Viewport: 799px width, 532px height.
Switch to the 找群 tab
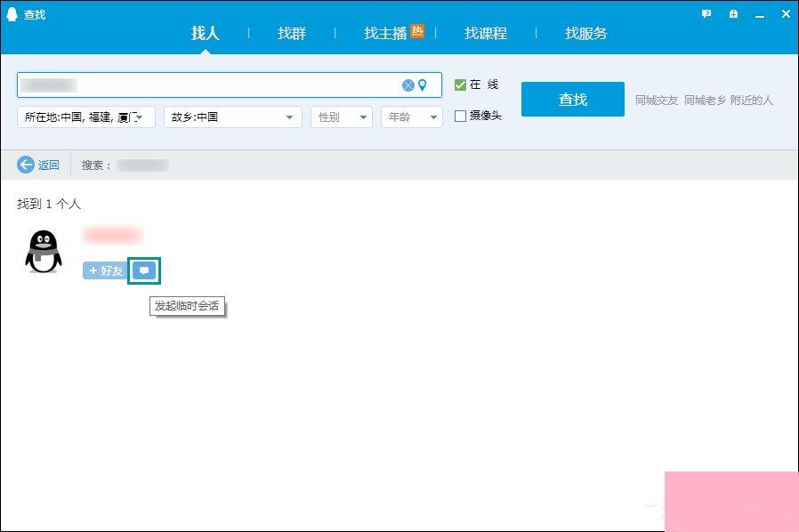[292, 33]
